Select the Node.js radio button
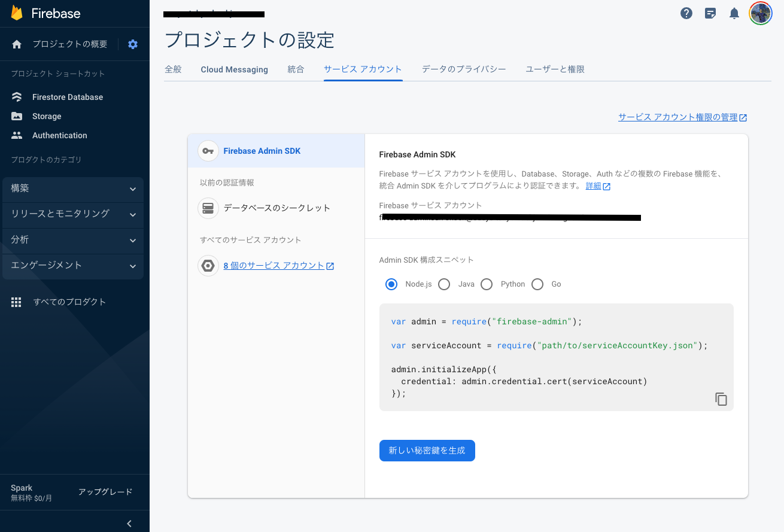The height and width of the screenshot is (532, 784). click(x=391, y=284)
